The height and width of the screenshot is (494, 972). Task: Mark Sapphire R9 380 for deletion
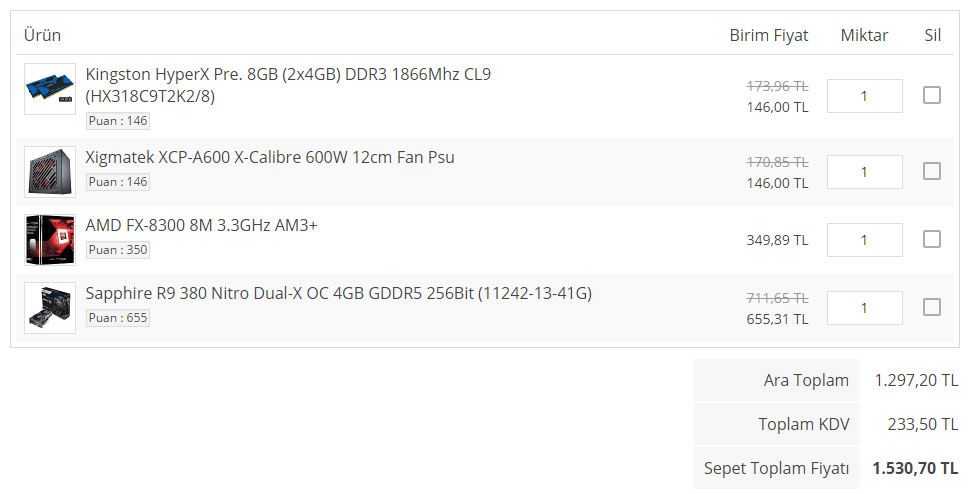[x=932, y=307]
